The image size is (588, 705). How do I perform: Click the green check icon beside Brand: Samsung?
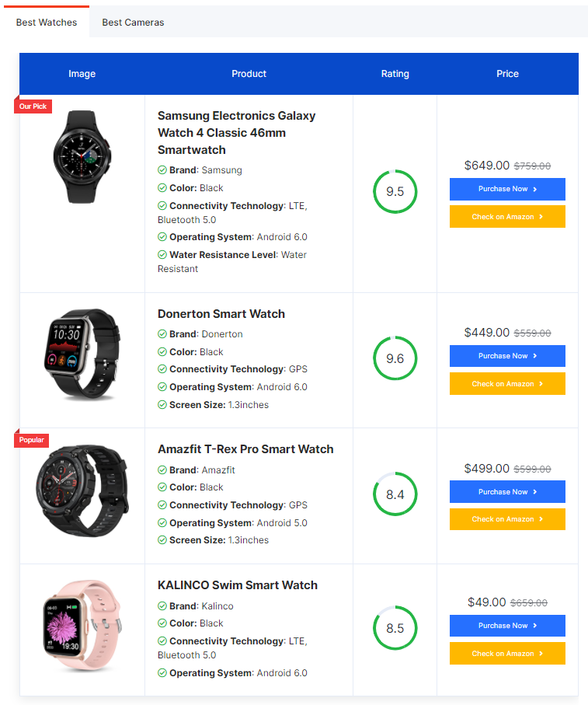pyautogui.click(x=162, y=170)
